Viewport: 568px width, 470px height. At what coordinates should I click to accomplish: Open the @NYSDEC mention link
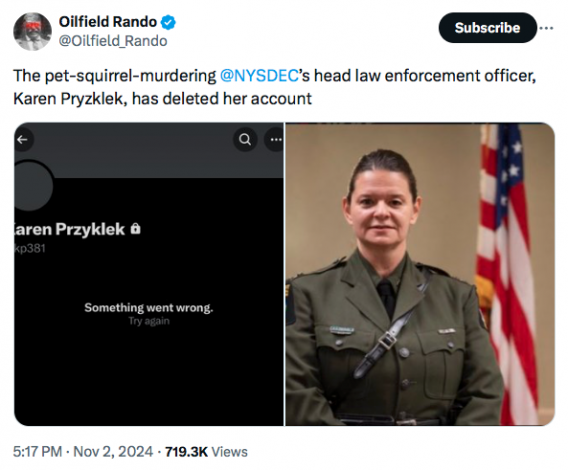259,76
